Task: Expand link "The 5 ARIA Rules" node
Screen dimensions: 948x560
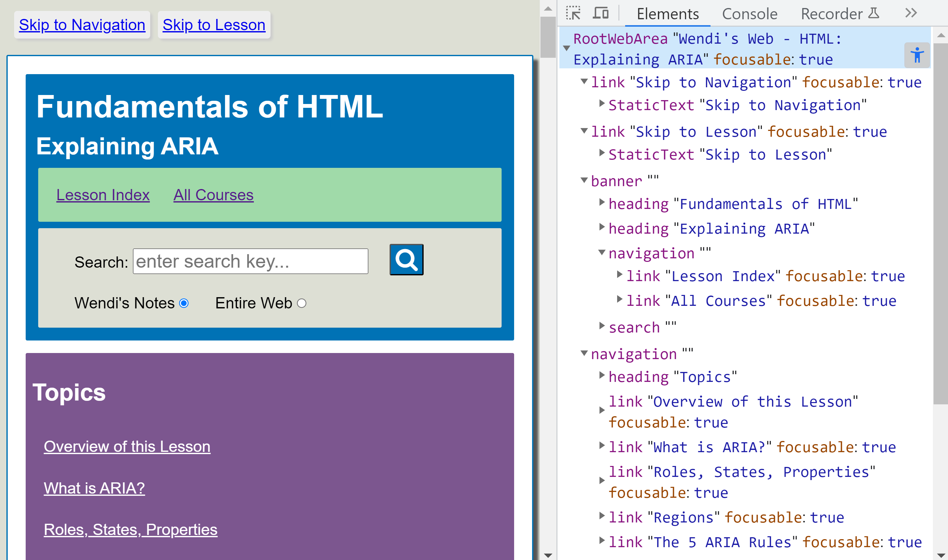Action: pyautogui.click(x=602, y=540)
